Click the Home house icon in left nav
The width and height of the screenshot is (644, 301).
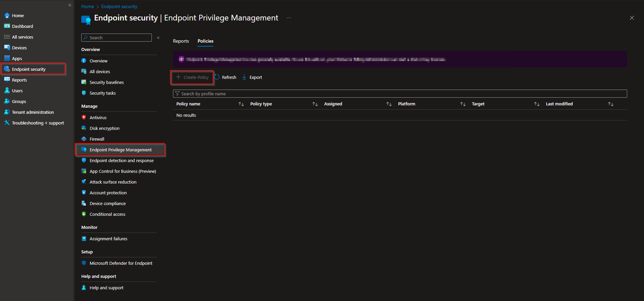pyautogui.click(x=7, y=15)
